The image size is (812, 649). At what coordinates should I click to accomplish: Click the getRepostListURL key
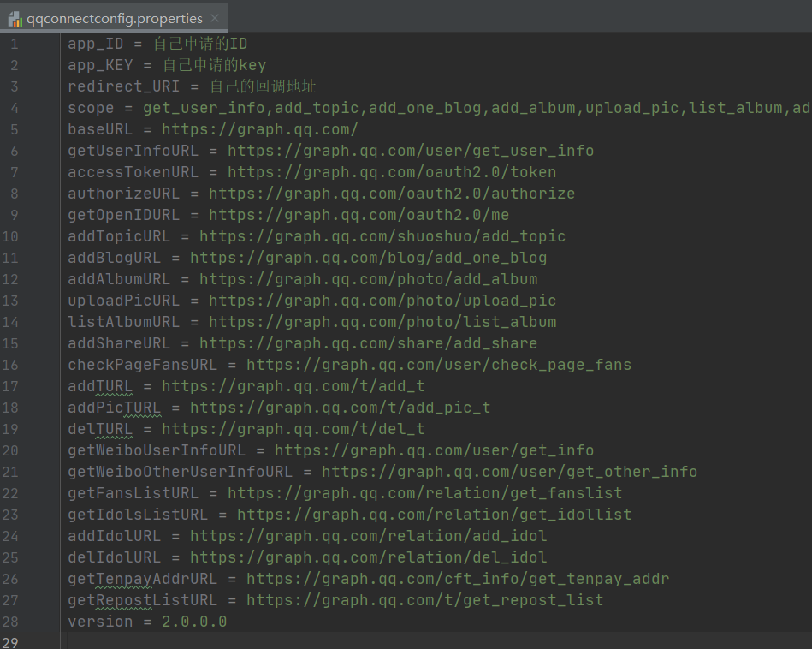(142, 601)
